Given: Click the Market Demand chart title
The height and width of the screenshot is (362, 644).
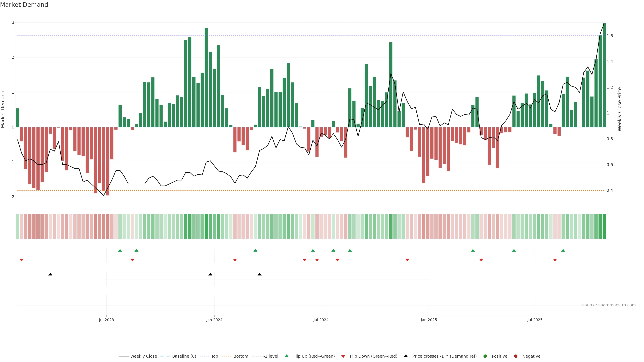Looking at the screenshot, I should (24, 5).
